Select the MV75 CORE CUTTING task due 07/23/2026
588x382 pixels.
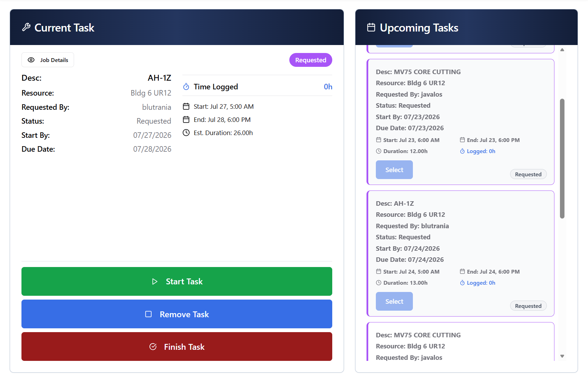tap(394, 170)
